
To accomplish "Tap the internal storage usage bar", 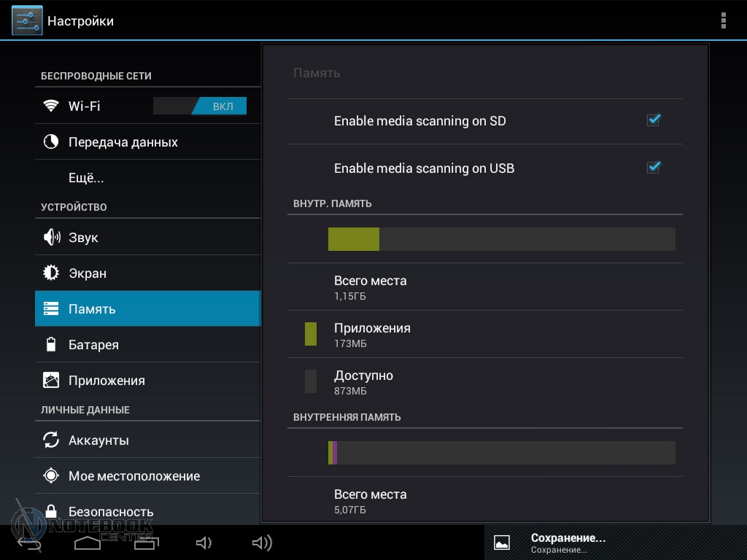I will tap(501, 239).
